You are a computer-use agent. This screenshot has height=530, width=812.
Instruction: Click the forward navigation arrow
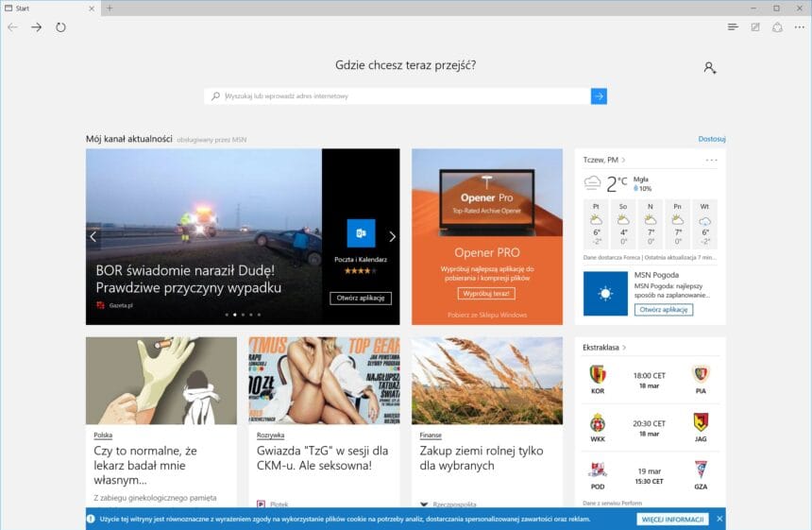(36, 27)
